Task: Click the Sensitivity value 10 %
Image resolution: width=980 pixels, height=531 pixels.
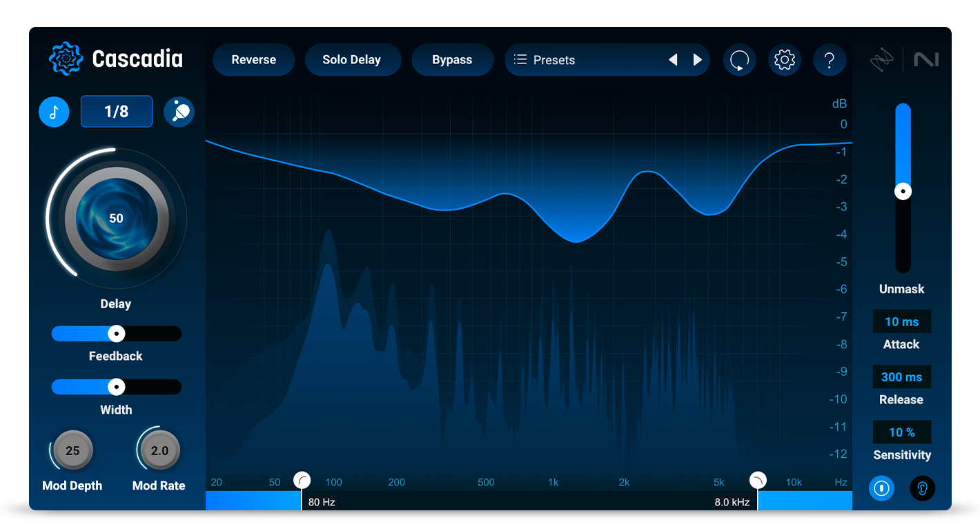Action: 902,432
